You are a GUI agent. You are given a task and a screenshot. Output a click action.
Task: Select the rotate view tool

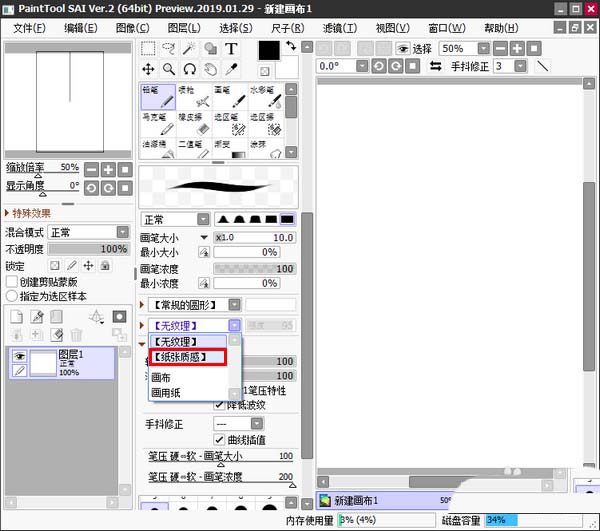click(189, 69)
